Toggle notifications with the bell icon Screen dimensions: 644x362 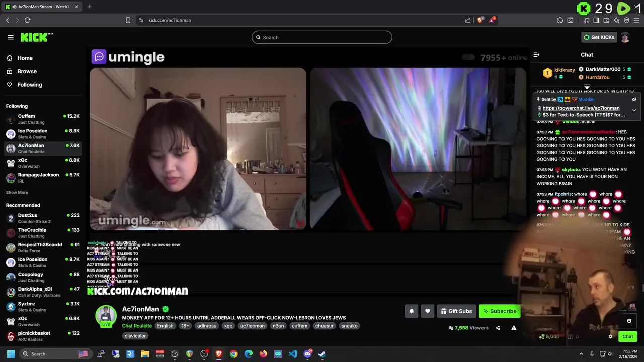[411, 311]
